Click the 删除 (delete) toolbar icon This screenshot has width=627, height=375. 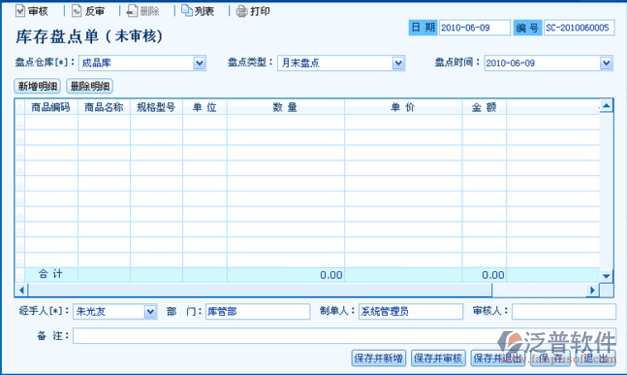[132, 11]
